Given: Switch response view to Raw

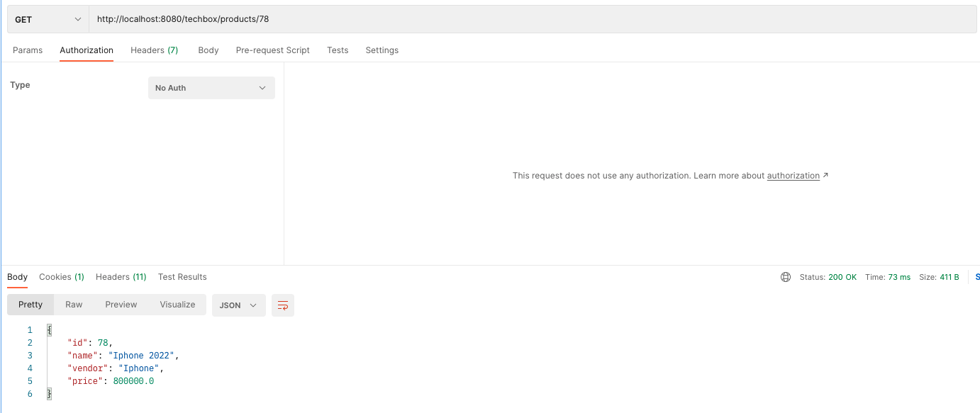Looking at the screenshot, I should [x=74, y=304].
